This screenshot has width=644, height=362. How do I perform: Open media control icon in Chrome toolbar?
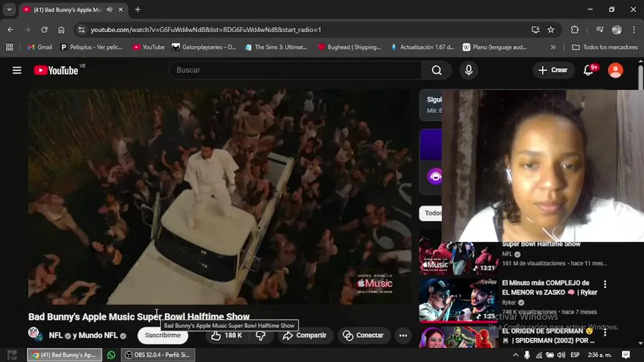click(599, 30)
